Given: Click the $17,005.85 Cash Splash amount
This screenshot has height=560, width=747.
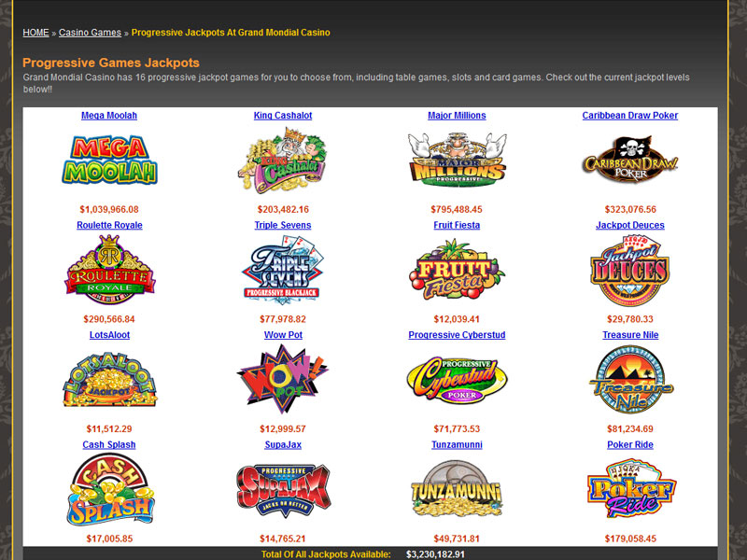Looking at the screenshot, I should [109, 539].
